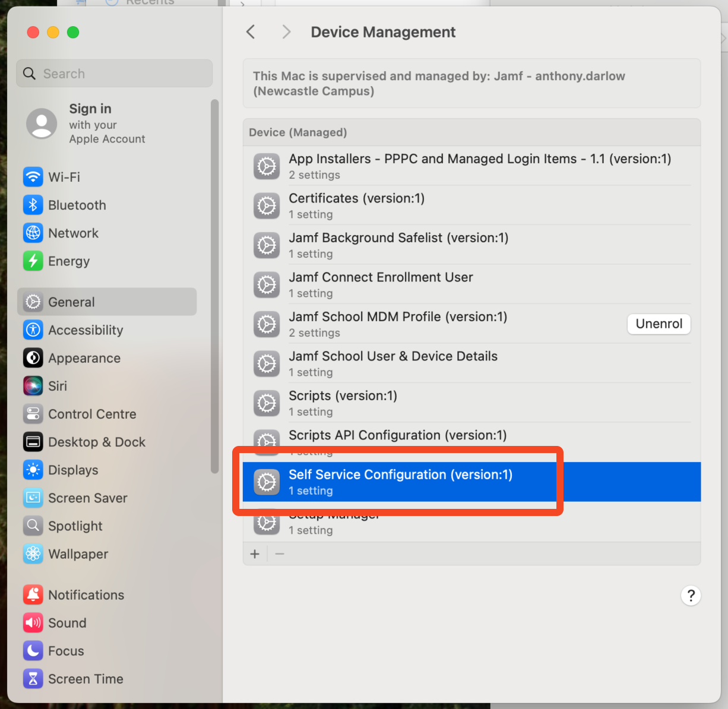Click Sign in with your Apple Account
The width and height of the screenshot is (728, 709).
click(x=107, y=124)
